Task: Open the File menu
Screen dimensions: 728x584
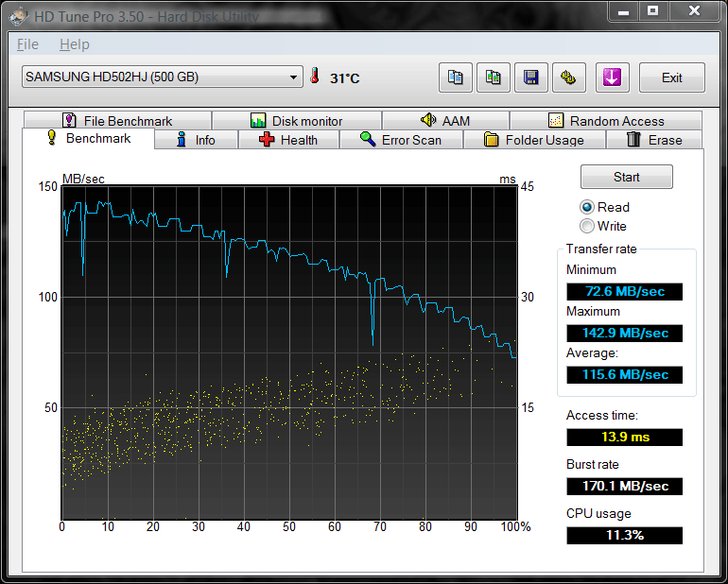Action: [27, 44]
